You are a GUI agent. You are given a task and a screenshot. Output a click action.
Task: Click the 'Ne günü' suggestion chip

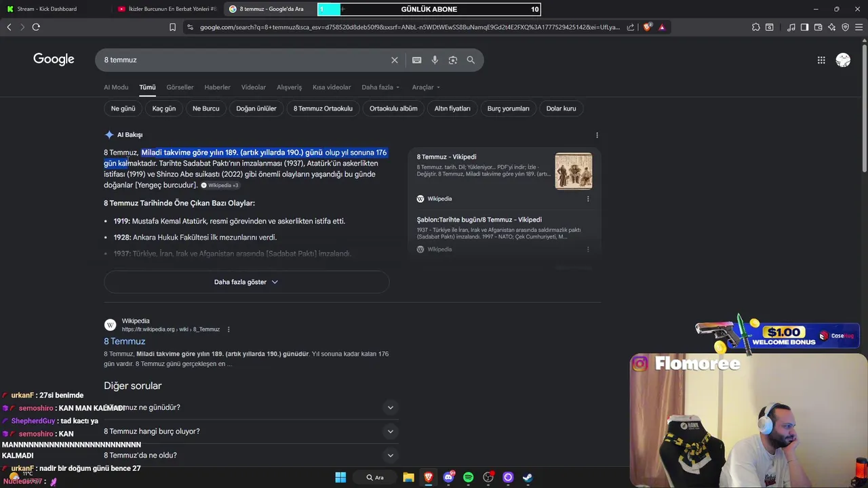click(x=123, y=108)
